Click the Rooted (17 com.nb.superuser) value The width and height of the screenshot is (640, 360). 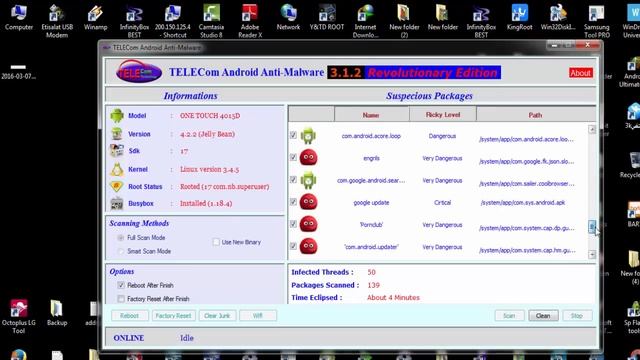(224, 187)
